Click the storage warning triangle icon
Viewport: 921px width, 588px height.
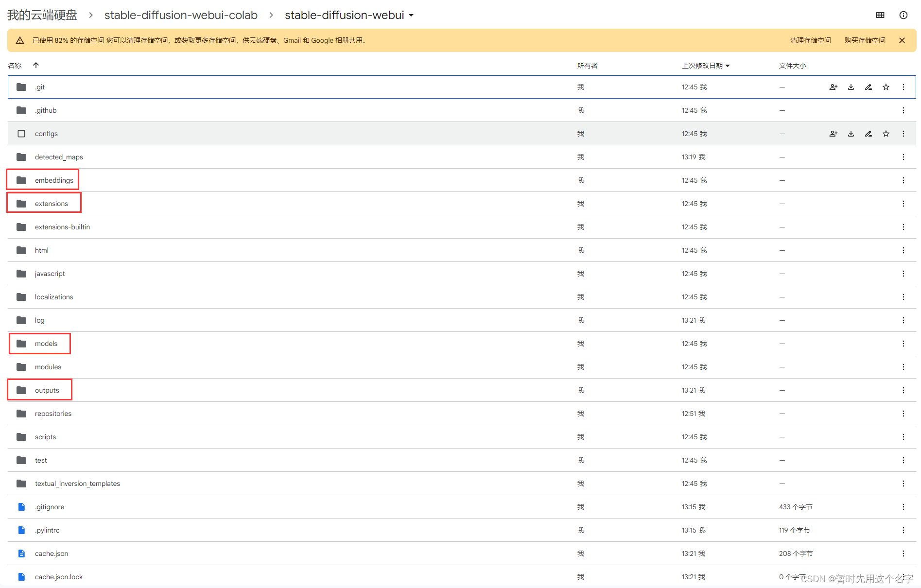pyautogui.click(x=20, y=40)
